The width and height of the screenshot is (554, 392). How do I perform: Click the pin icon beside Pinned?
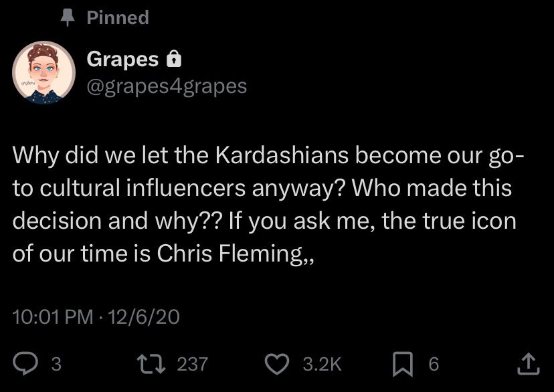(69, 17)
